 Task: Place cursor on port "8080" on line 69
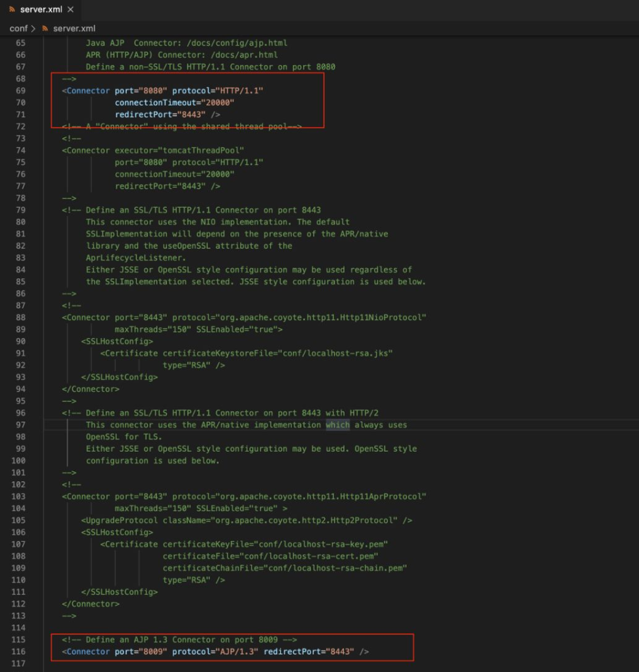(x=151, y=91)
